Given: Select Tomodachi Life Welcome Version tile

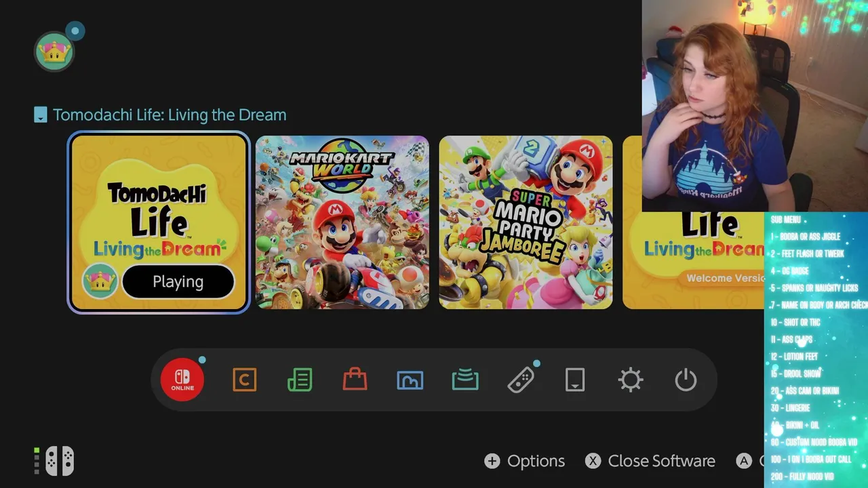Looking at the screenshot, I should [x=694, y=261].
